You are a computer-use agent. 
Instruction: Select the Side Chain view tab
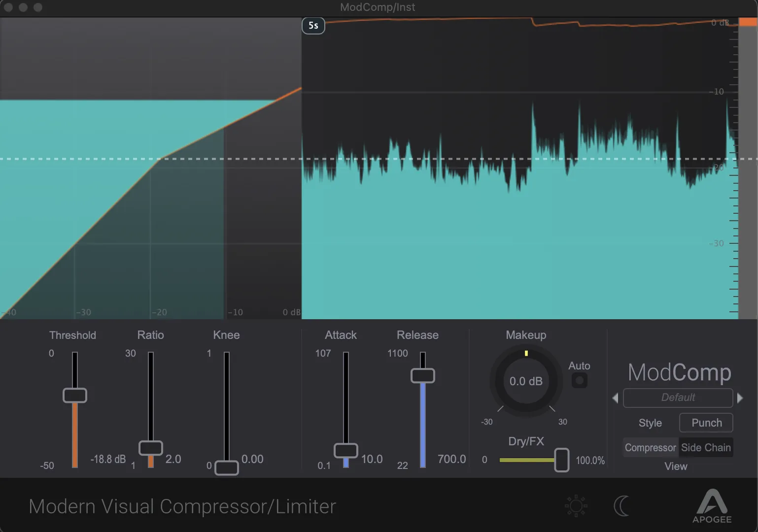(x=706, y=447)
